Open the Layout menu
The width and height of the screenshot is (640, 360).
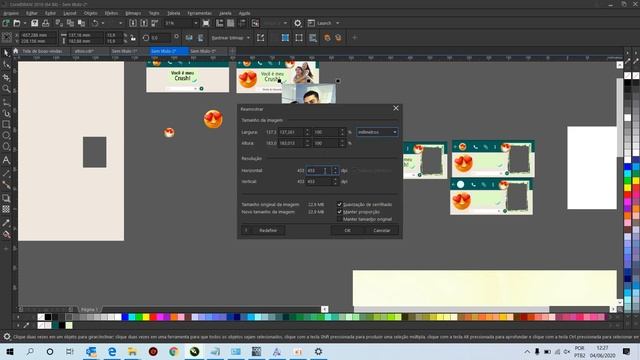coord(70,13)
